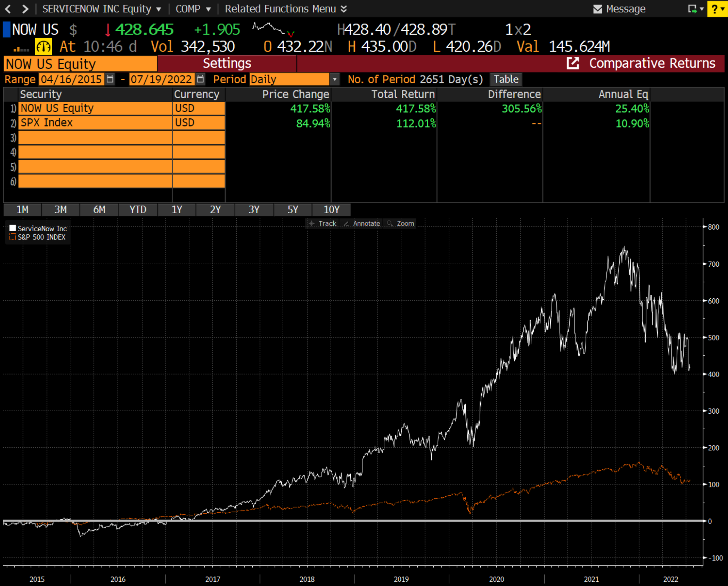Select the 2Y range tab
The image size is (728, 586).
[x=215, y=210]
